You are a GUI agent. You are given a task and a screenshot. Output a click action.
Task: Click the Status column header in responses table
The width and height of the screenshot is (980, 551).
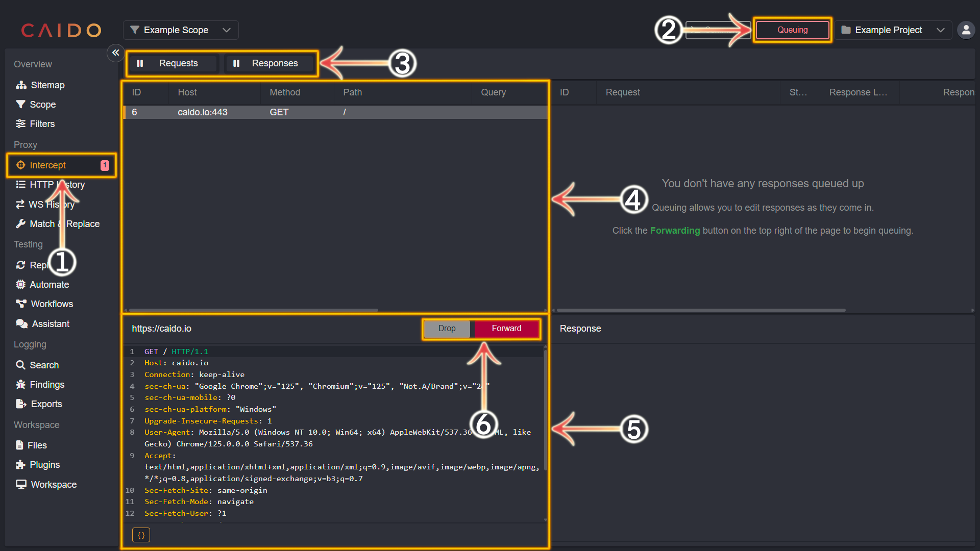pyautogui.click(x=798, y=92)
